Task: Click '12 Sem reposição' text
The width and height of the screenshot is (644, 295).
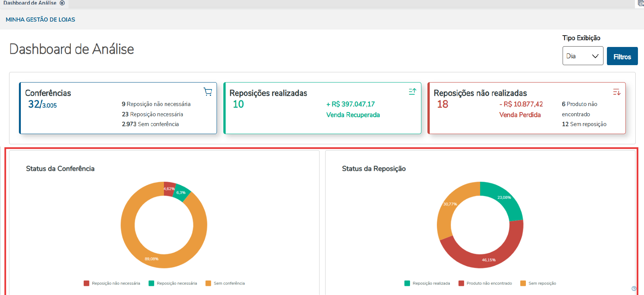Action: [584, 124]
